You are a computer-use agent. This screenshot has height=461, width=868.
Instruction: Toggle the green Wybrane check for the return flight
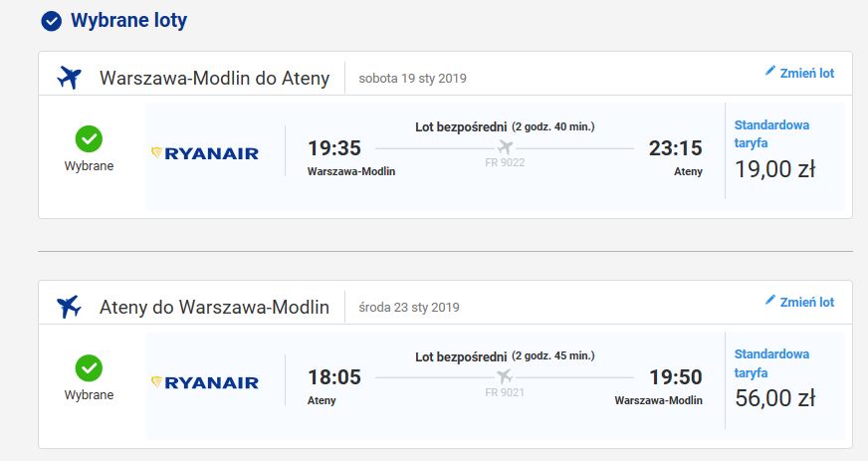[x=89, y=368]
